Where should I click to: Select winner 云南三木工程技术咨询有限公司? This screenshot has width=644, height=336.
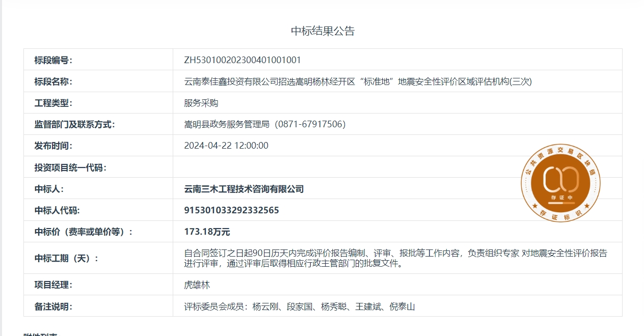244,189
